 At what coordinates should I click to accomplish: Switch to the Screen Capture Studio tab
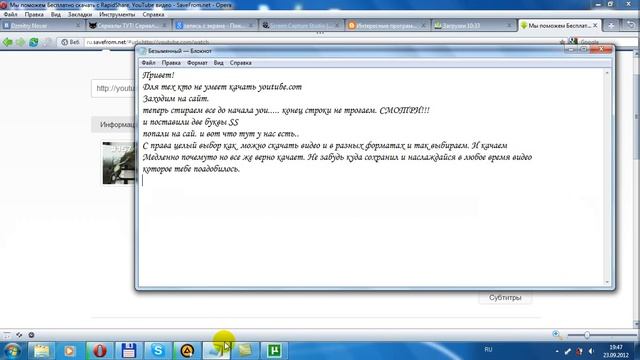pos(301,25)
